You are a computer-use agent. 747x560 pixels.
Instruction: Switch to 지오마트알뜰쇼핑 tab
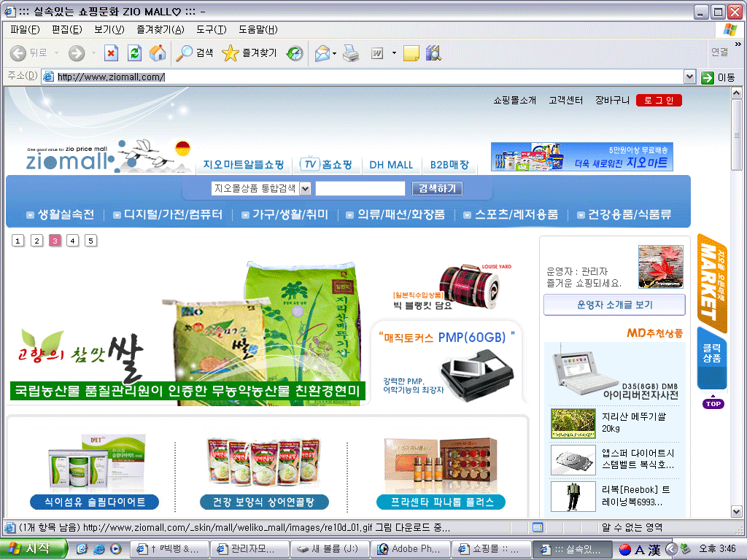(x=244, y=164)
